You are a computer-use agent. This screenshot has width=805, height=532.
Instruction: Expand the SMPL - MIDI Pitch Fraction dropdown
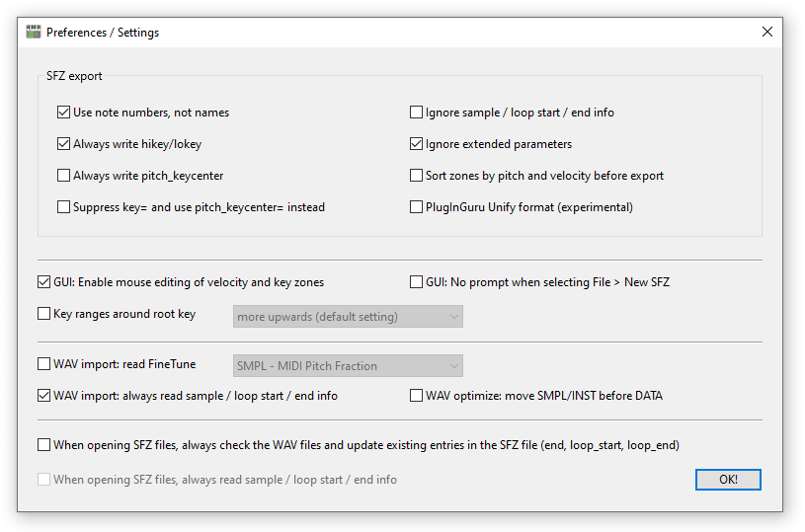pyautogui.click(x=348, y=366)
